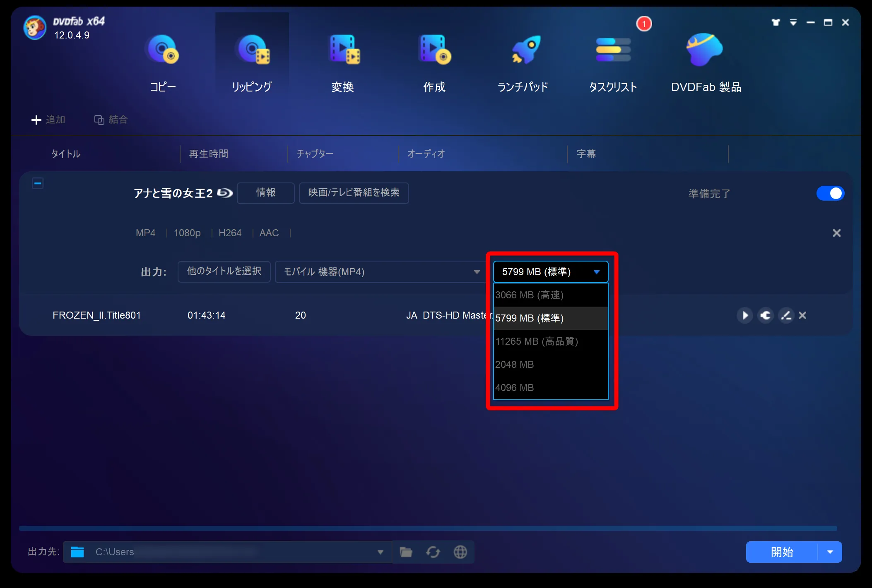Browse output folder with the gray folder icon
This screenshot has width=872, height=588.
click(406, 552)
